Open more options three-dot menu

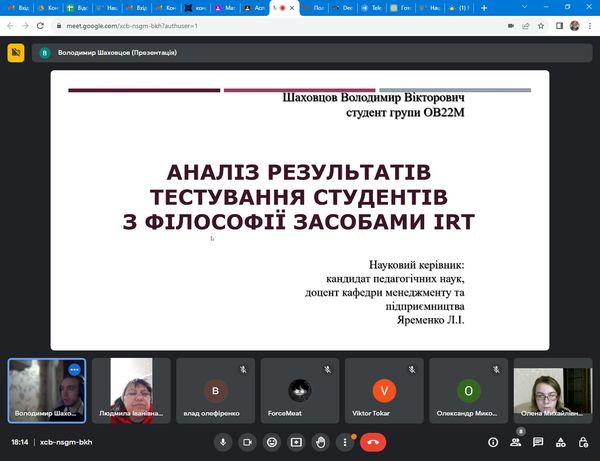coord(345,441)
